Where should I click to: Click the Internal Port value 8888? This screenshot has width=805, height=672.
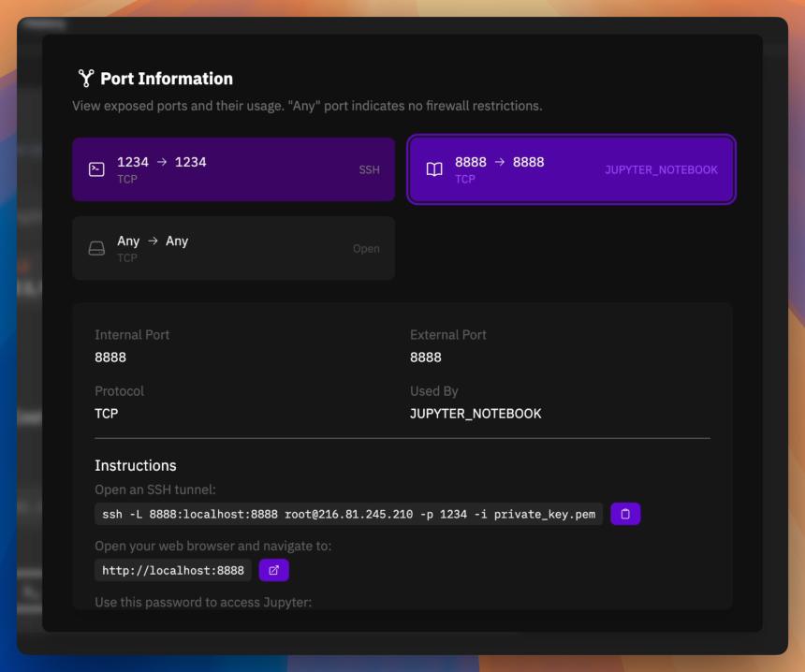pyautogui.click(x=110, y=358)
